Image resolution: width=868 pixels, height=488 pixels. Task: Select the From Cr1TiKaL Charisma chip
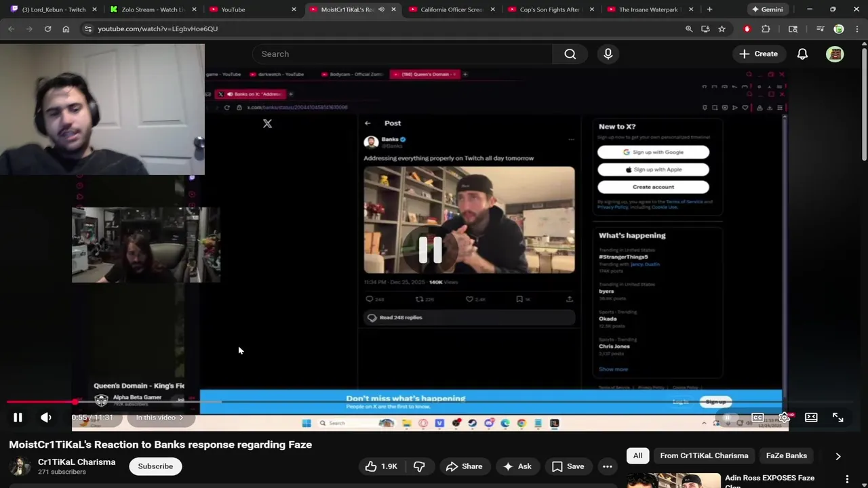pyautogui.click(x=704, y=455)
